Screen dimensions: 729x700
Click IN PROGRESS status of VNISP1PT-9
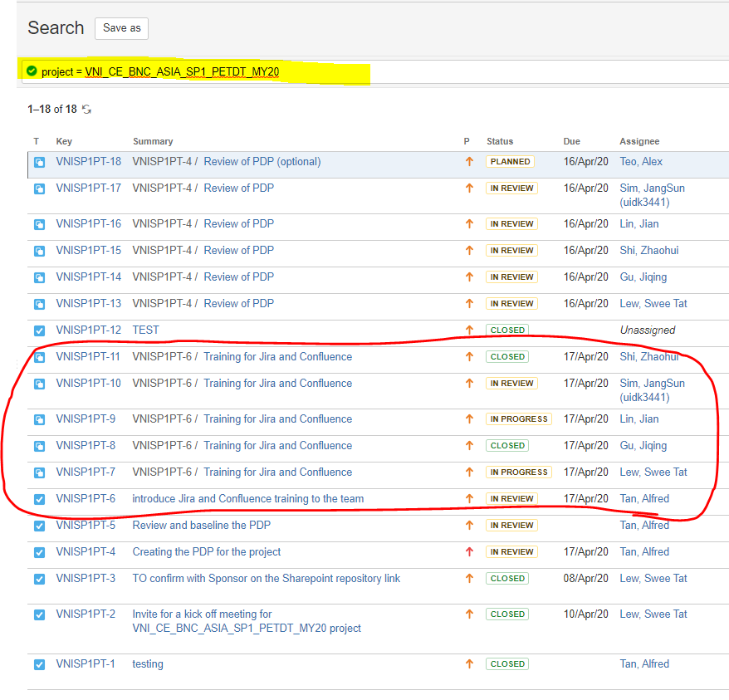[x=519, y=419]
